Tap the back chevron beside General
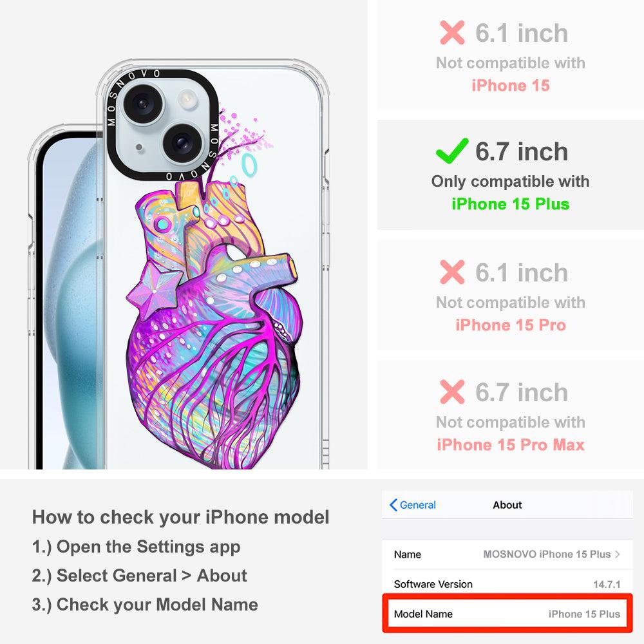This screenshot has height=644, width=644. [393, 505]
